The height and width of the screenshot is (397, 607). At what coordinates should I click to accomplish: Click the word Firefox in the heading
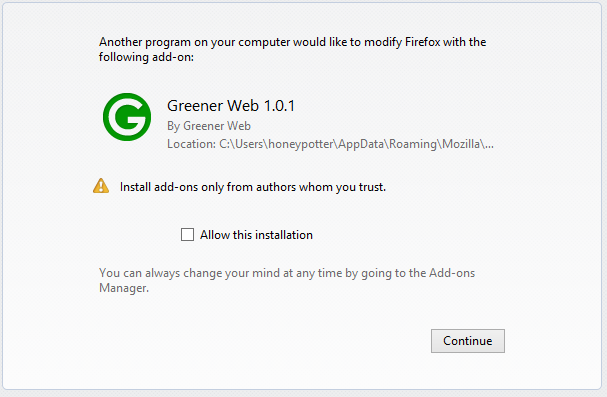[422, 42]
